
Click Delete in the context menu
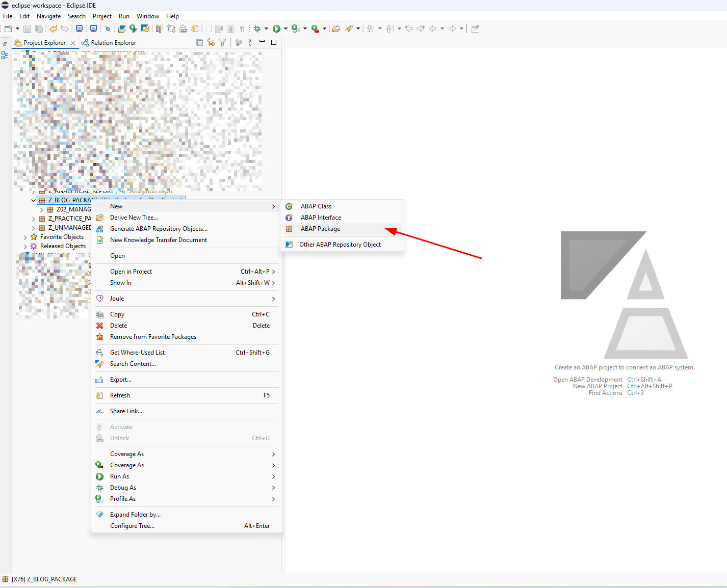[187, 326]
